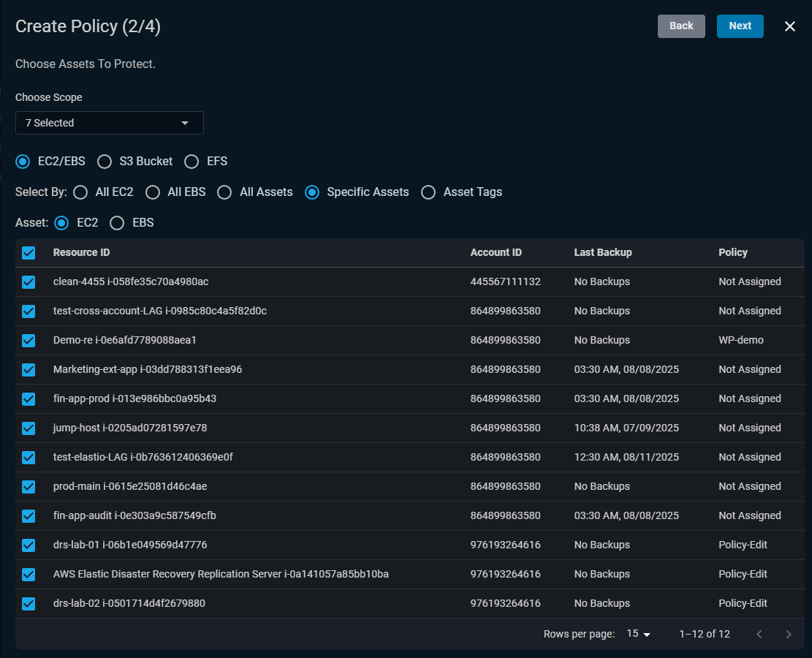Select the Marketing-ext-app resource row
812x658 pixels.
click(x=28, y=369)
